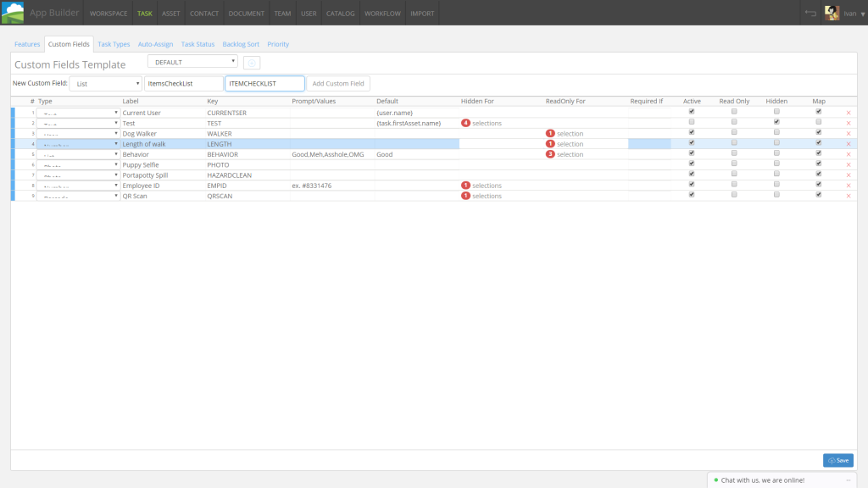This screenshot has width=868, height=488.
Task: Toggle Active checkbox for Test field
Action: [692, 122]
